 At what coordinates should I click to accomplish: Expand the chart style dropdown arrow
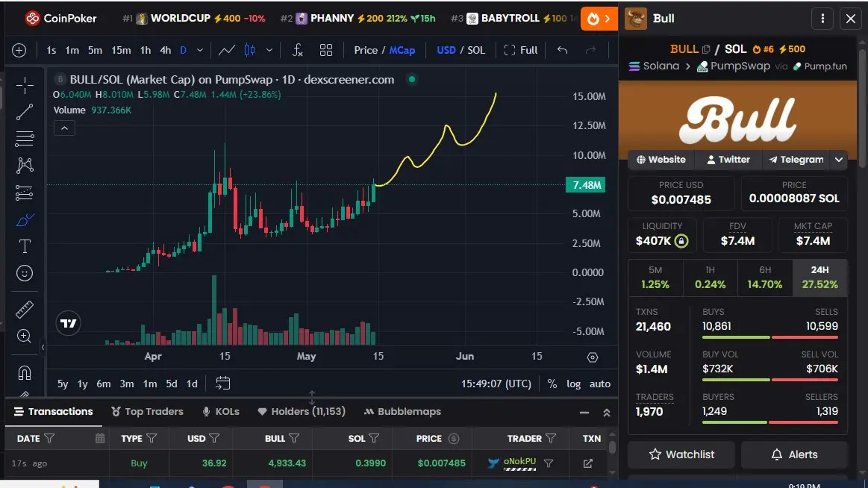pyautogui.click(x=269, y=50)
